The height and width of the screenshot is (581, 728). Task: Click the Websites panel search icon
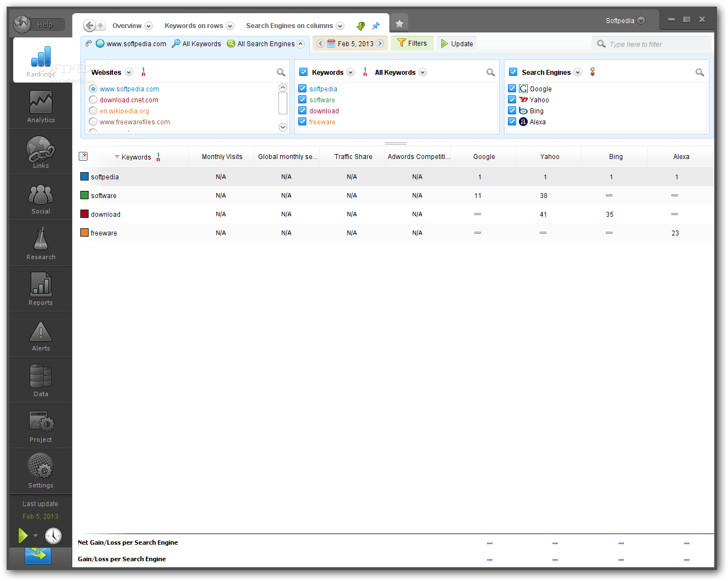pos(281,72)
